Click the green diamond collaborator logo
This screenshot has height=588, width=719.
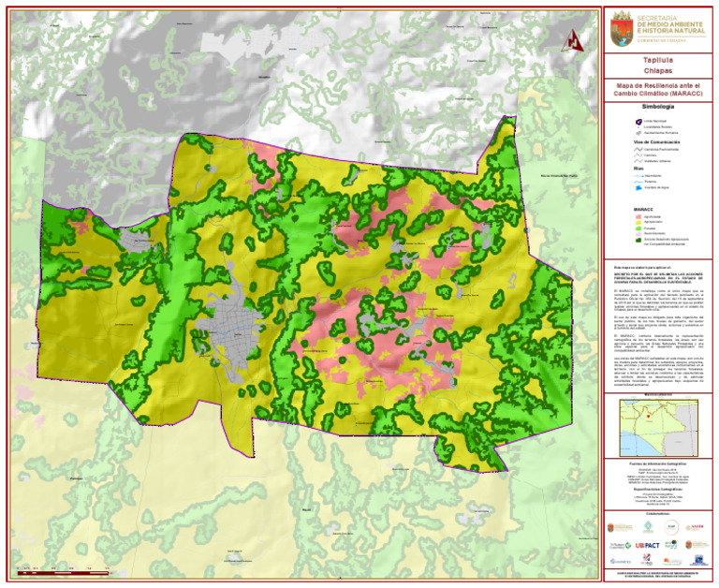click(648, 527)
